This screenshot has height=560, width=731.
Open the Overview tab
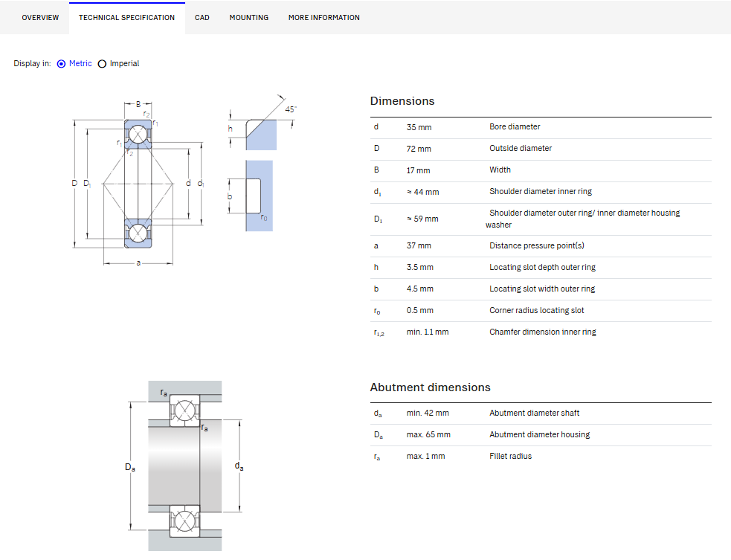point(40,18)
